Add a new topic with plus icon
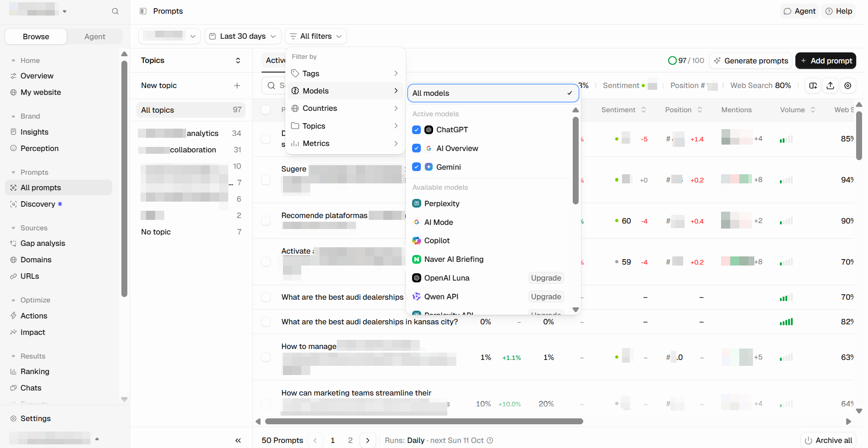Screen dimensions: 868x448 pos(237,86)
